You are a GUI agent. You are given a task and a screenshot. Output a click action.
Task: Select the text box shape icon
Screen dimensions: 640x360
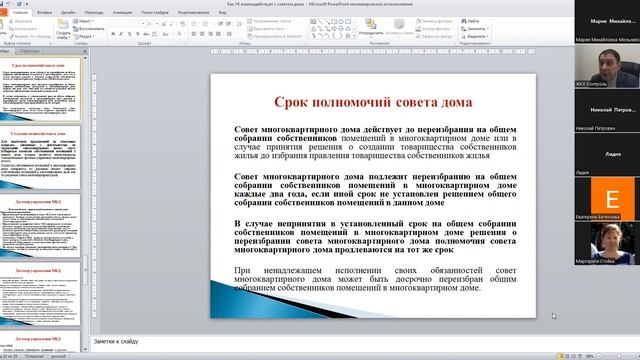(313, 22)
